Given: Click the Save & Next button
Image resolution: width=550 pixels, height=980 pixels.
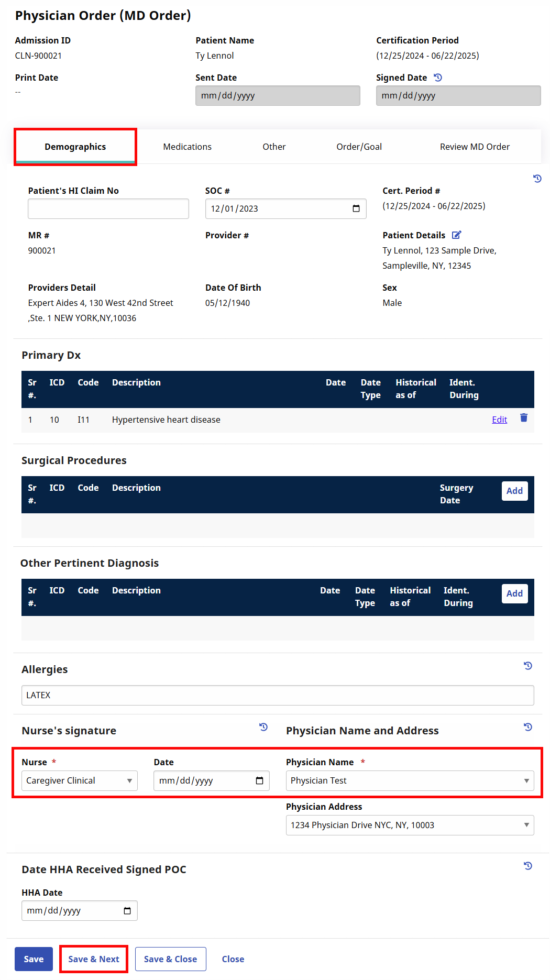Looking at the screenshot, I should (x=93, y=959).
